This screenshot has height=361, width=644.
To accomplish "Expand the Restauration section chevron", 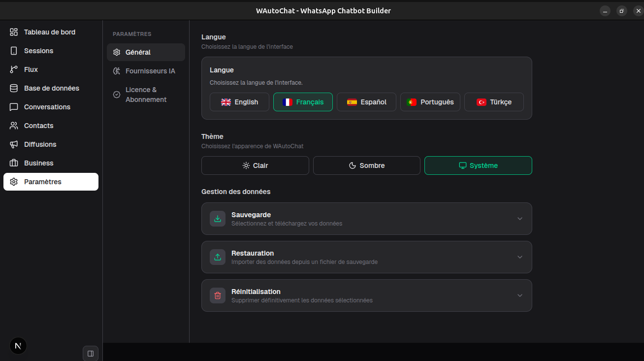I will tap(520, 257).
